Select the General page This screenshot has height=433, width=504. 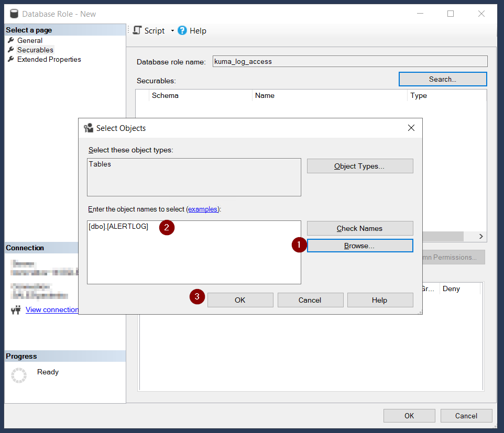tap(29, 40)
